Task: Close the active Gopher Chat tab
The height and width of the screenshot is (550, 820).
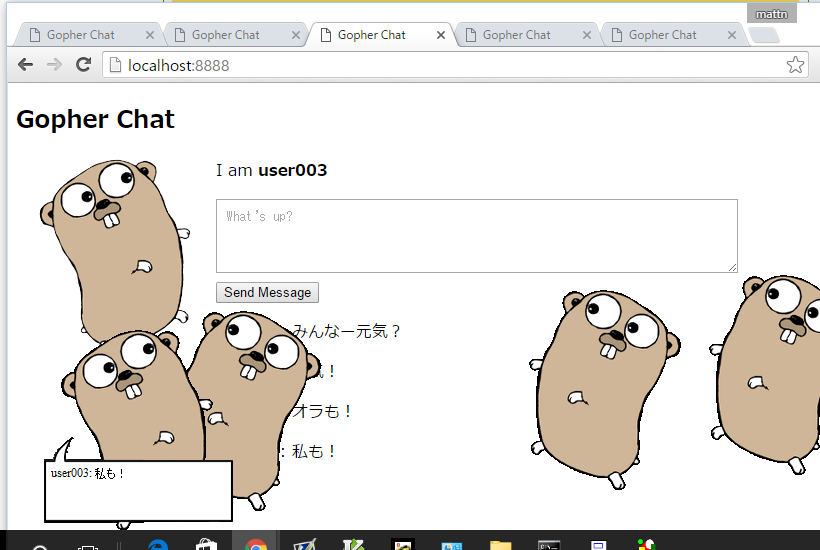Action: click(441, 35)
